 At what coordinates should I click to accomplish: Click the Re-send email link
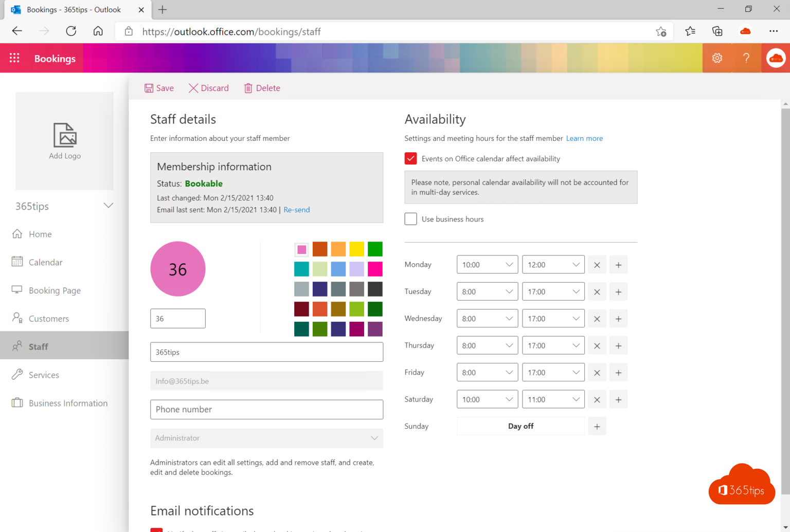click(296, 210)
